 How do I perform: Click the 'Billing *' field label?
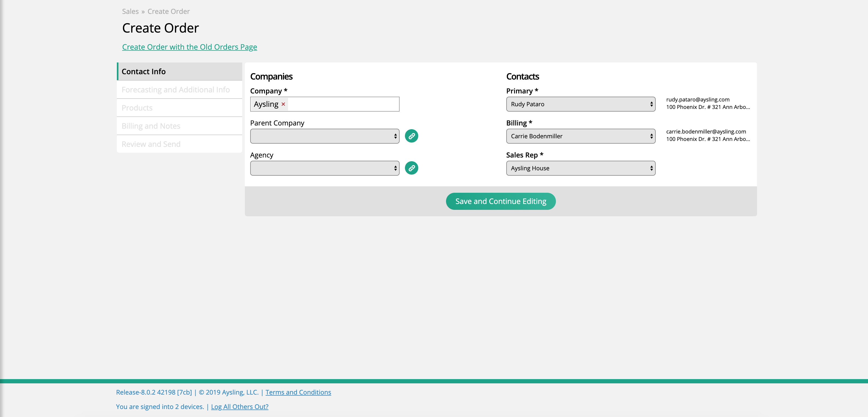click(x=519, y=123)
